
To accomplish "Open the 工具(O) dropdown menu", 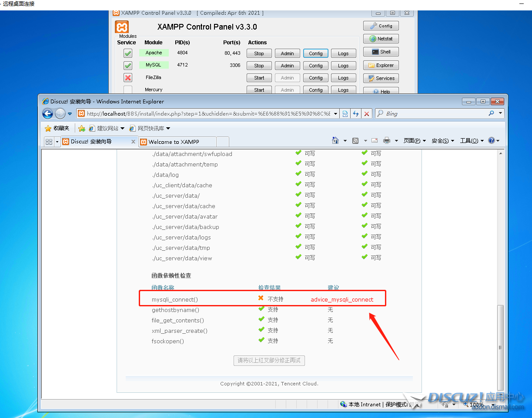I will coord(472,141).
